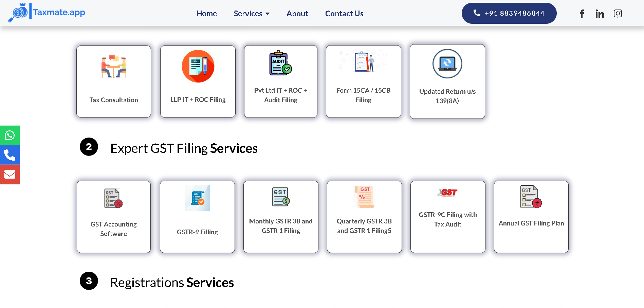Click the Quarterly GSTR 3B percent icon
The width and height of the screenshot is (644, 308).
[x=364, y=197]
